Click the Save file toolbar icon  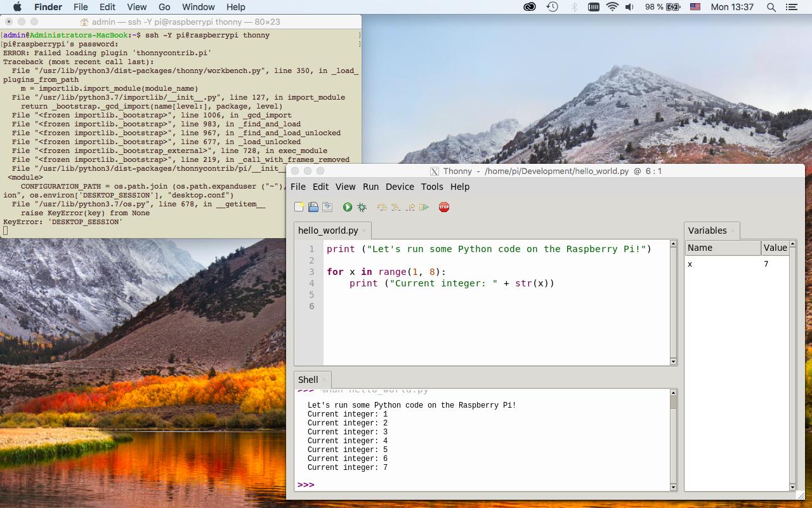tap(327, 207)
